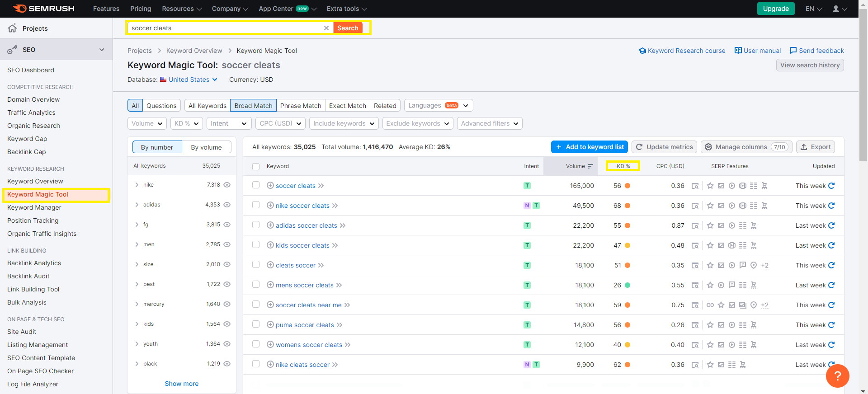This screenshot has width=868, height=394.
Task: Click View search history button
Action: (810, 65)
